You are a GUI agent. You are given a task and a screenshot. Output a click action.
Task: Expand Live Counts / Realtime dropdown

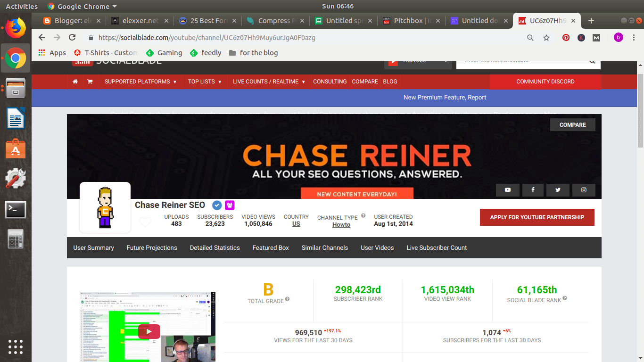pos(269,82)
